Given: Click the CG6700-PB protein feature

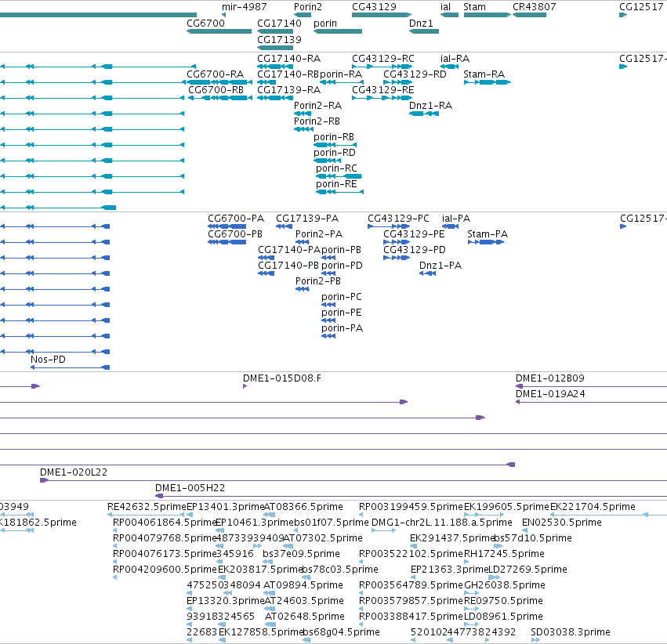Looking at the screenshot, I should tap(227, 242).
